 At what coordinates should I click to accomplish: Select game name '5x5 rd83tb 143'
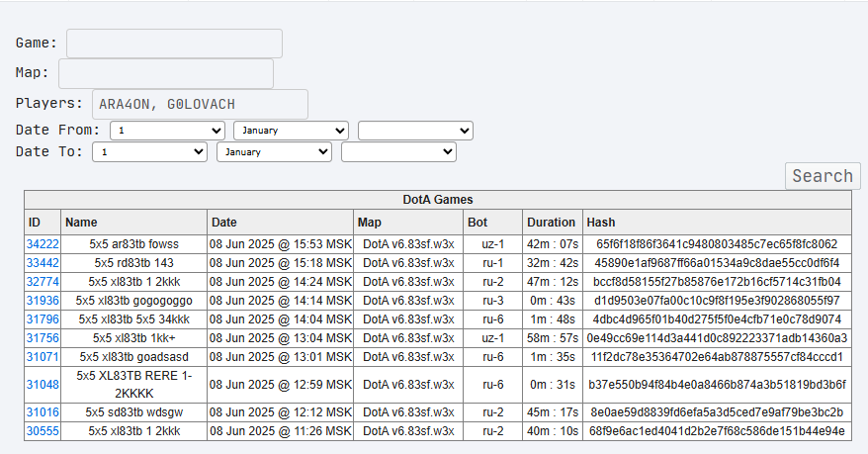click(x=134, y=263)
